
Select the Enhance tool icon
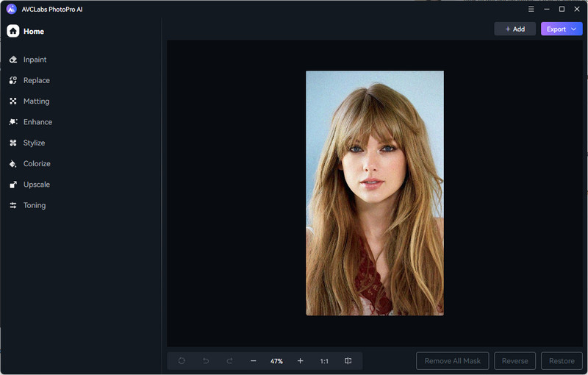pos(13,122)
